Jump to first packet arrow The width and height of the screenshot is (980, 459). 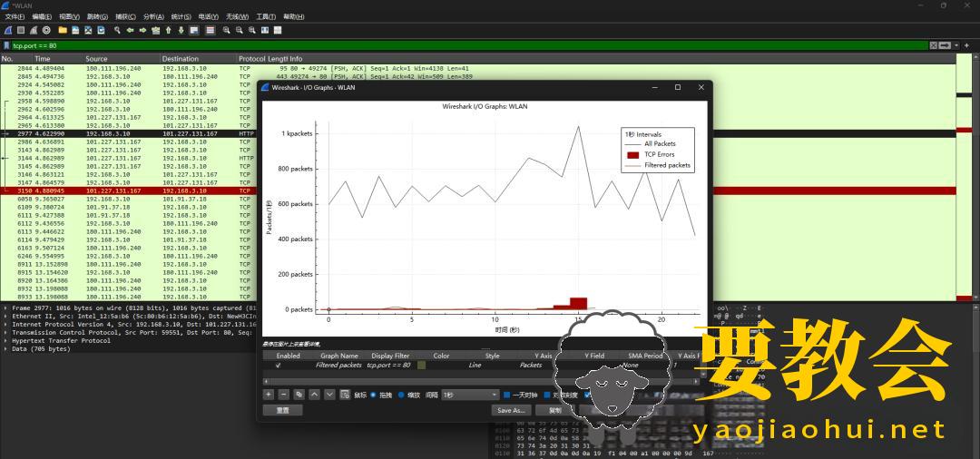(168, 30)
